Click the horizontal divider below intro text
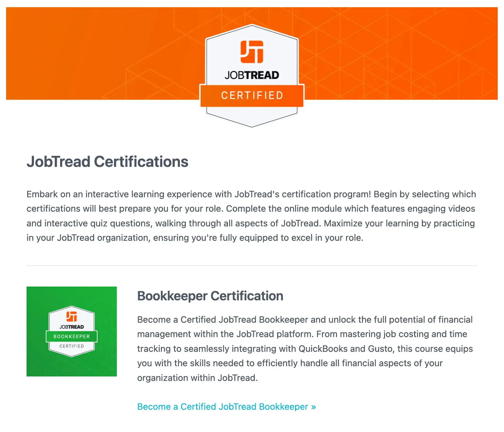 coord(252,265)
